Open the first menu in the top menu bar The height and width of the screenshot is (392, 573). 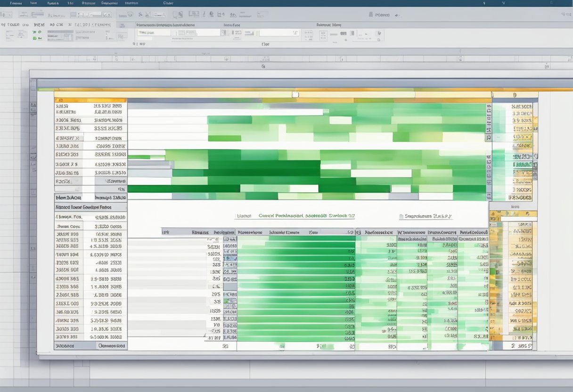(x=16, y=3)
